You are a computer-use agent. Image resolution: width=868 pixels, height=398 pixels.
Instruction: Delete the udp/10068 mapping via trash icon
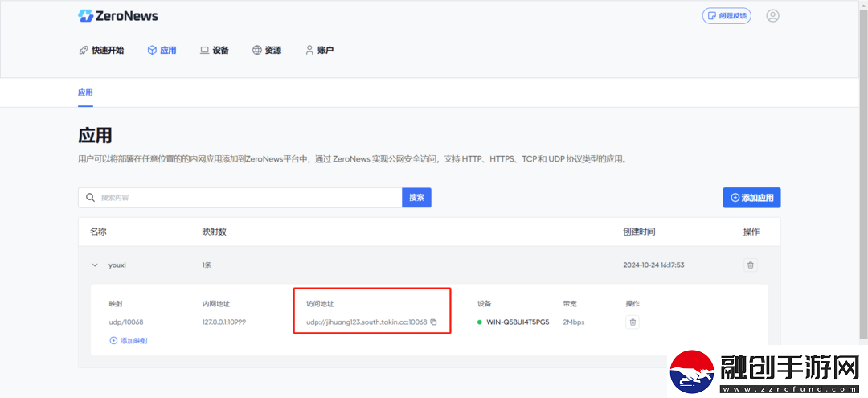[x=633, y=322]
